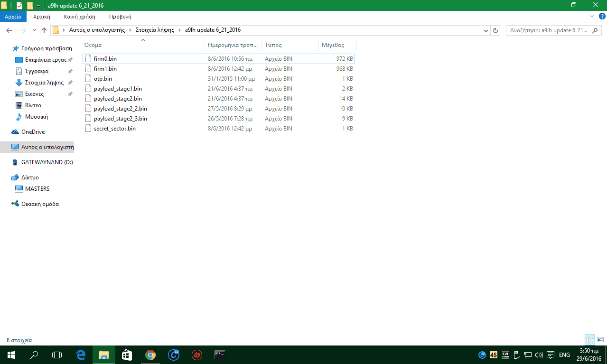Open the command prompt taskbar icon
Viewport: 607px width, 364px height.
click(219, 355)
